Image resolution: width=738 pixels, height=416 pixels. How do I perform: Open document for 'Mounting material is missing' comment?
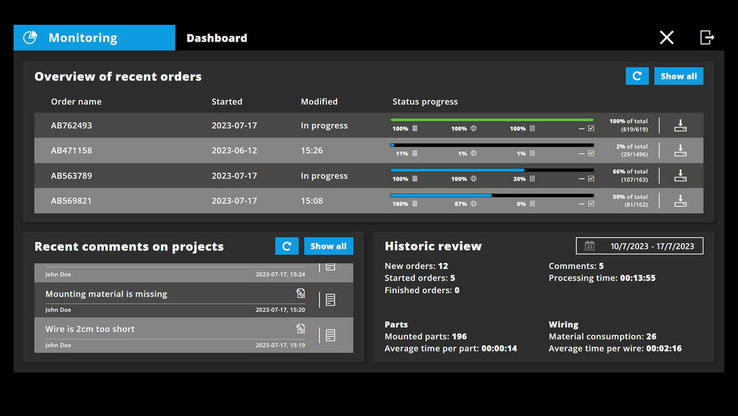(331, 300)
